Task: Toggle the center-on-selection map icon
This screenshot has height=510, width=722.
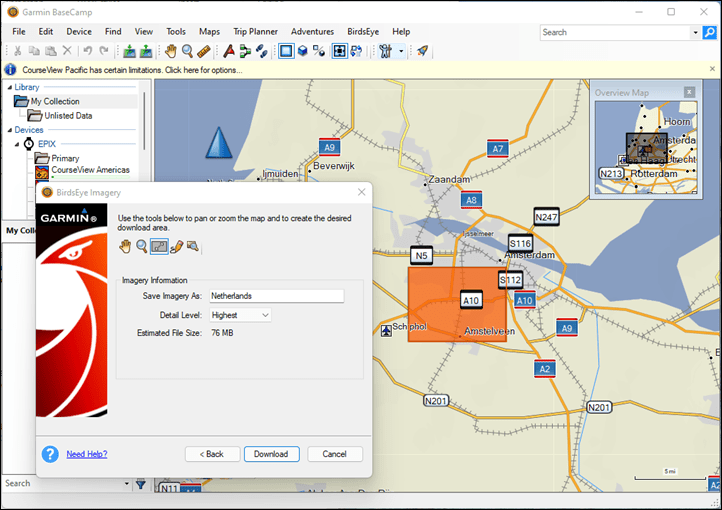Action: [x=339, y=51]
